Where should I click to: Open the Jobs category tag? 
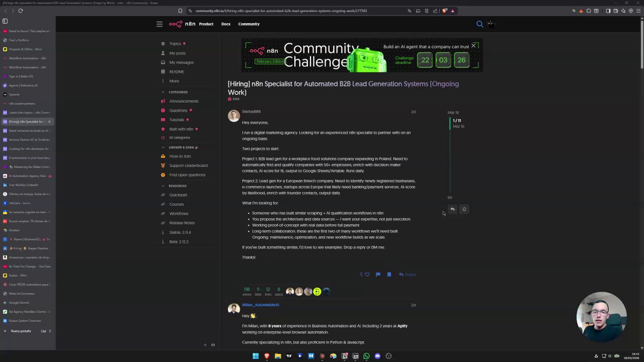click(234, 99)
